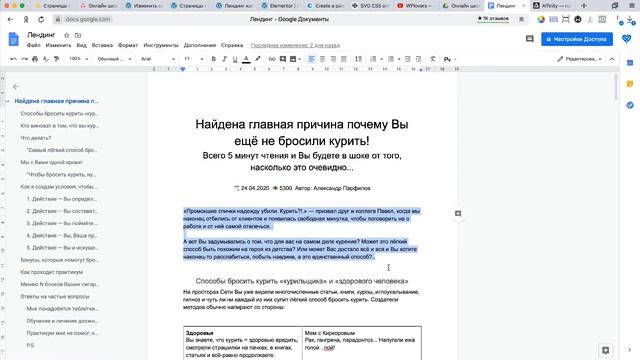Viewport: 640px width, 360px height.
Task: Move the document using the folder icon
Action: pyautogui.click(x=78, y=36)
